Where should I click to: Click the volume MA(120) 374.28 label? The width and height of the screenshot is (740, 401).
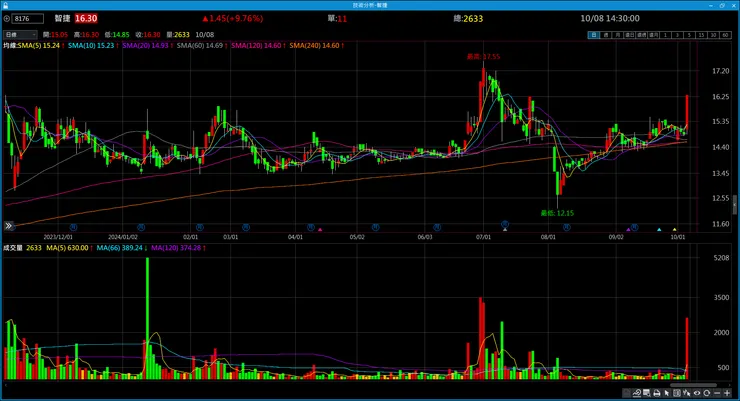pyautogui.click(x=176, y=248)
